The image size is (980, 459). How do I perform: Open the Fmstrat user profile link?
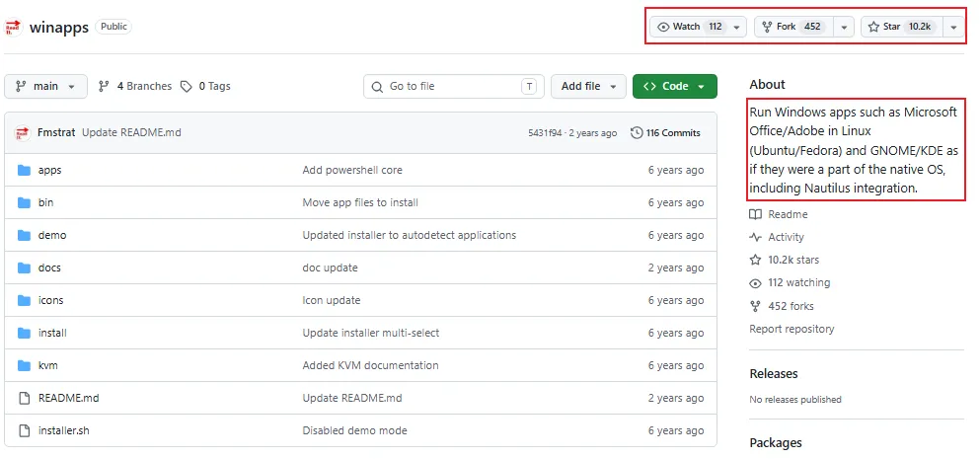tap(56, 132)
